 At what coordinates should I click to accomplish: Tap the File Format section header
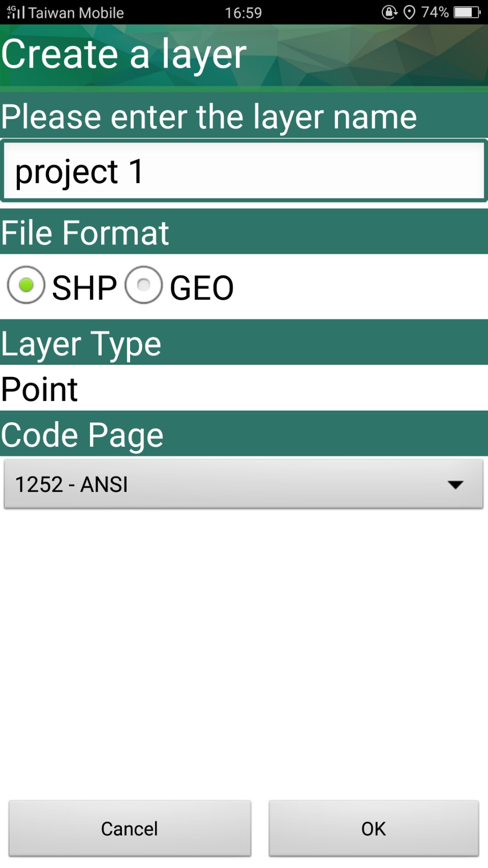(x=85, y=233)
